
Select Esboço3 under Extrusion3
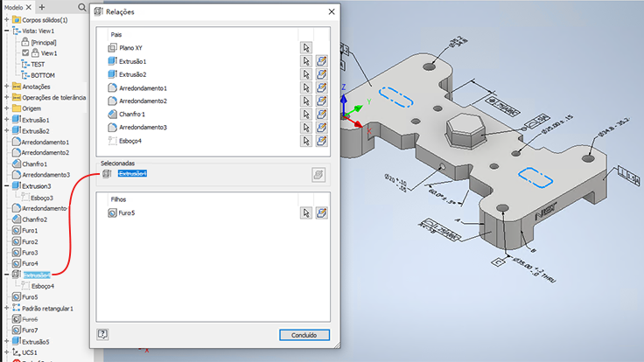[x=42, y=198]
